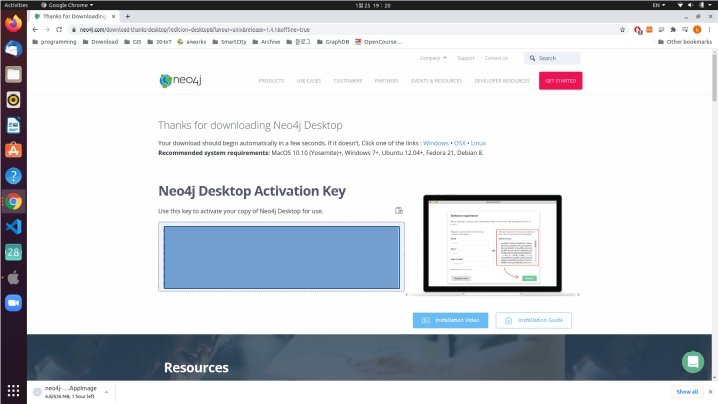Open the GIS bookmarks folder
Viewport: 718px width, 404px height.
[x=133, y=42]
